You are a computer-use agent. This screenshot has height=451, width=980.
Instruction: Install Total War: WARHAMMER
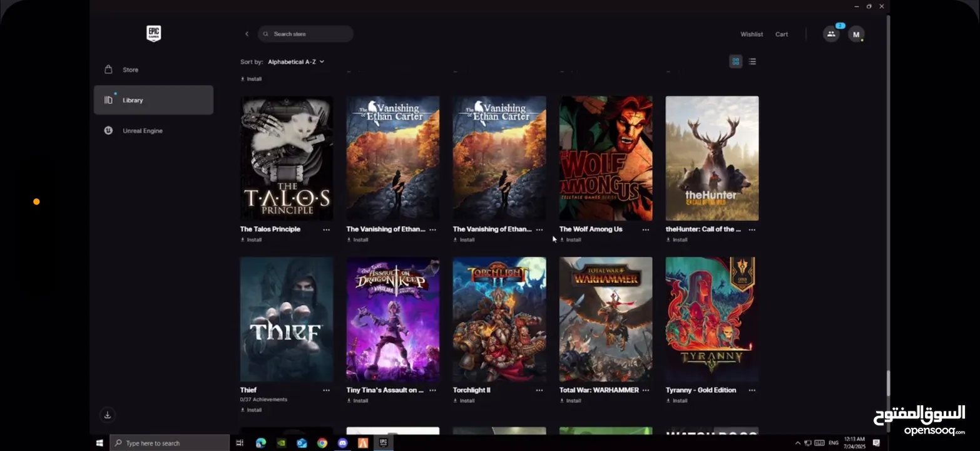click(570, 401)
